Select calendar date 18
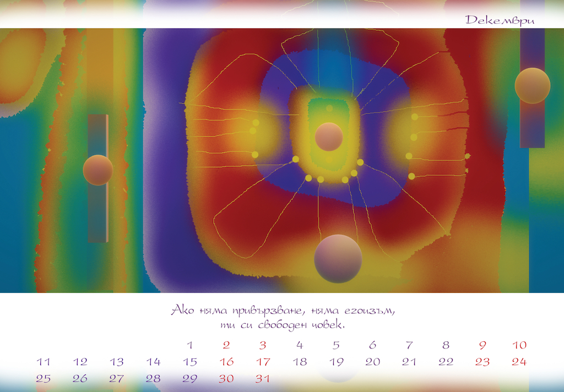Image resolution: width=564 pixels, height=392 pixels. pyautogui.click(x=300, y=362)
